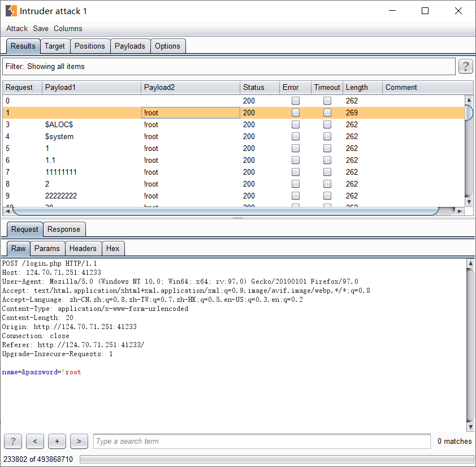
Task: Sort by Error column header
Action: [x=295, y=88]
